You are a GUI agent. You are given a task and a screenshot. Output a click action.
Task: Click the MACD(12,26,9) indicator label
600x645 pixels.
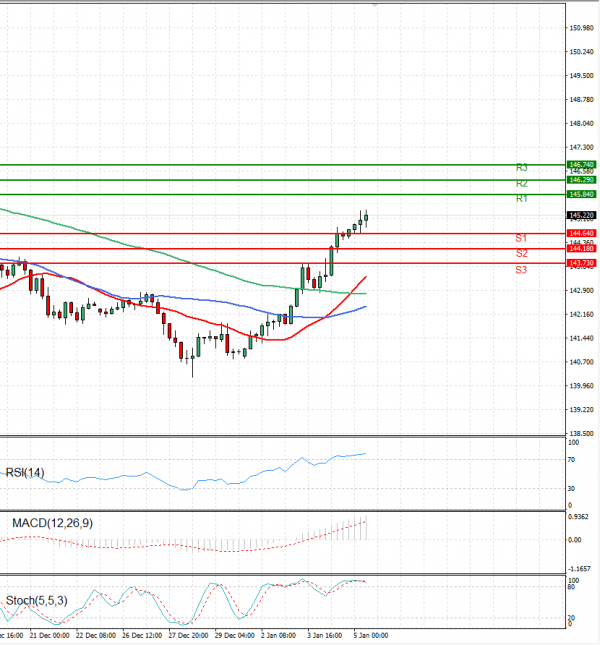[53, 523]
